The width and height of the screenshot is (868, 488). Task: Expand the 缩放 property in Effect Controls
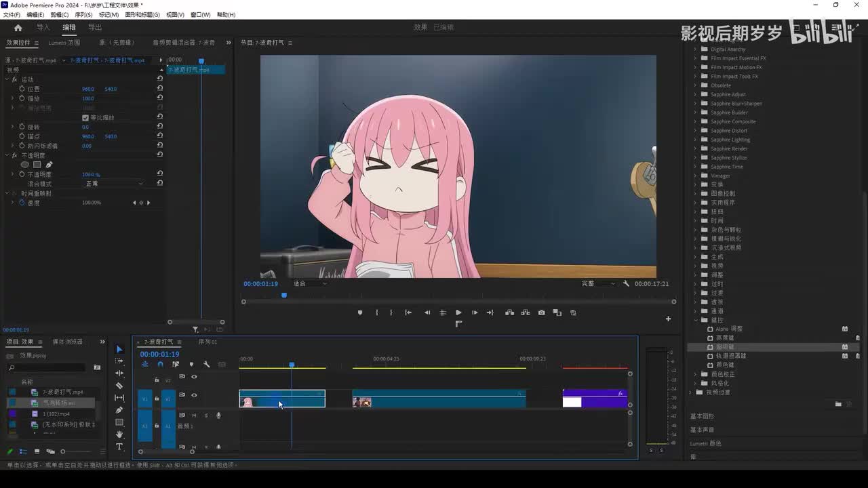(12, 98)
